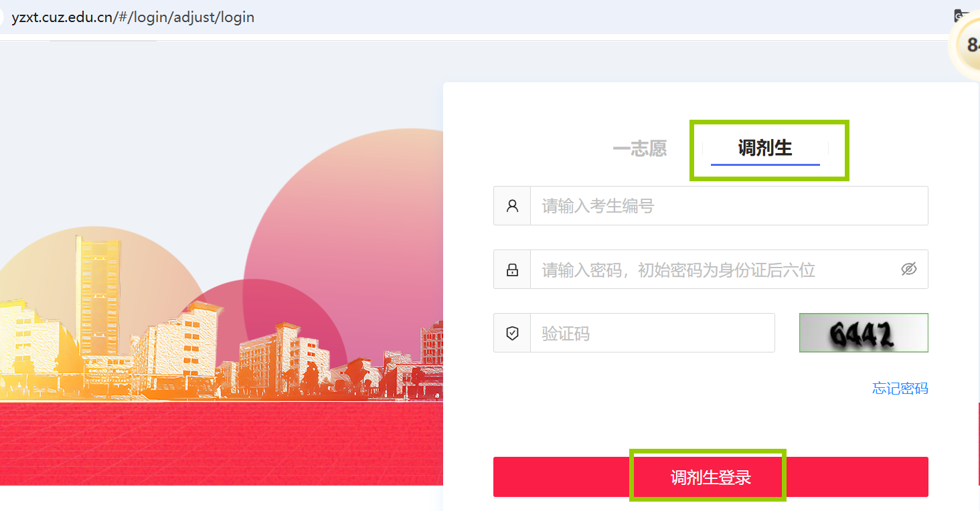Click the yzxt.cuz.edu.cn URL in address bar
980x511 pixels.
[133, 17]
